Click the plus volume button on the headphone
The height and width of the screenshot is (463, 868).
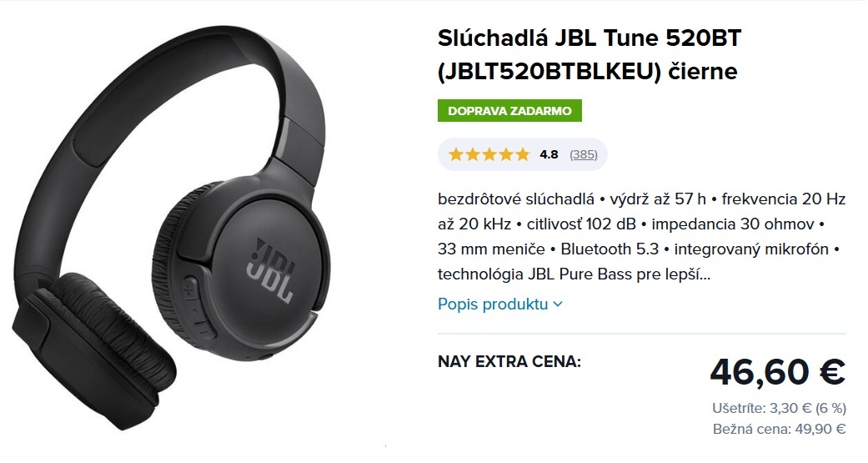pos(188,289)
